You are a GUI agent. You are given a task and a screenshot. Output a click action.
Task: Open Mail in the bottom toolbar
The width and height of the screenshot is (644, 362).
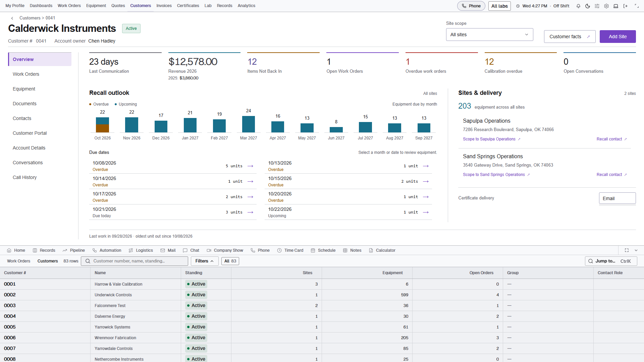(168, 250)
